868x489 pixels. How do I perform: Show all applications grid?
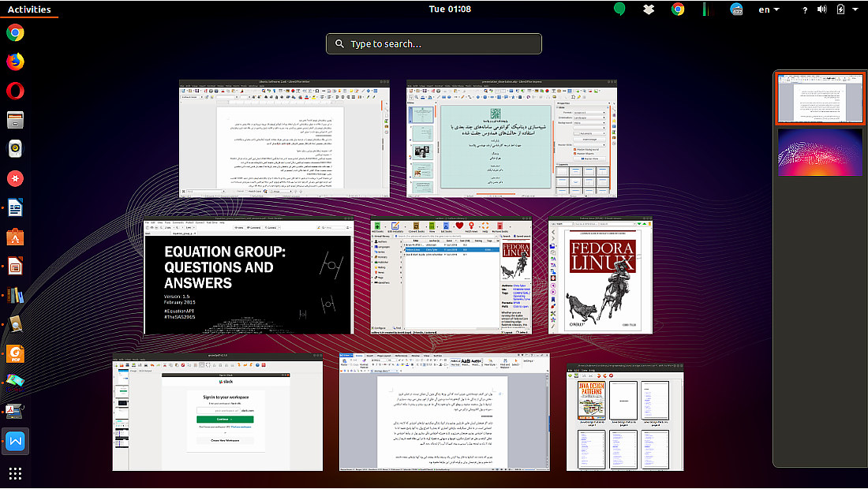coord(15,473)
